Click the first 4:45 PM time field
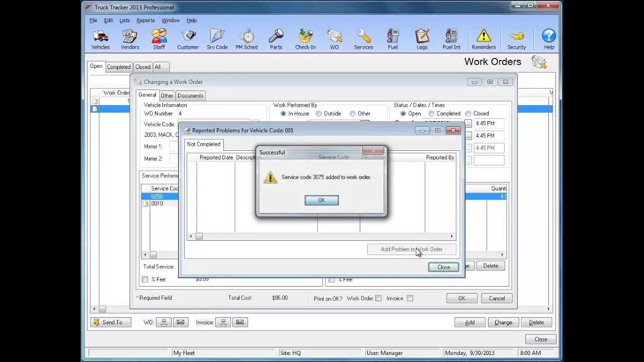The width and height of the screenshot is (644, 362). click(489, 124)
